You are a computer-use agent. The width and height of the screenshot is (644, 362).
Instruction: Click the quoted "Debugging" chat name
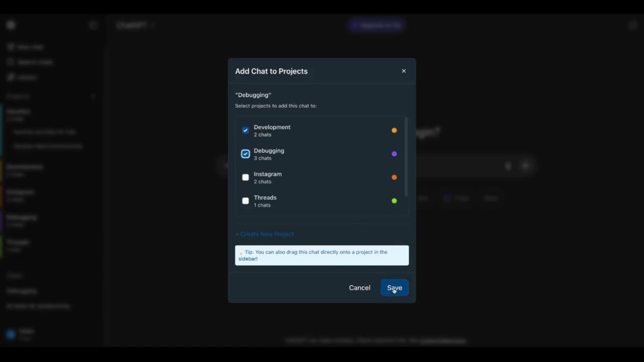tap(253, 95)
